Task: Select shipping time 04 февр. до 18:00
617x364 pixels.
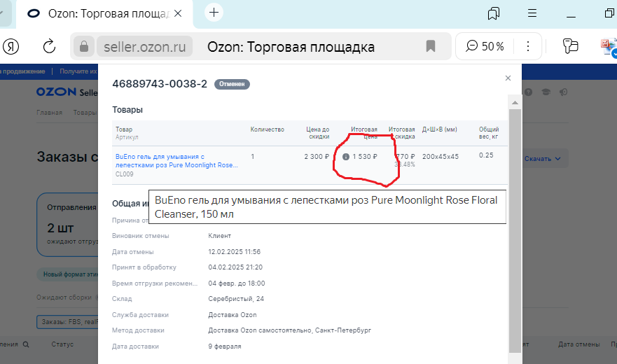Action: coord(237,283)
